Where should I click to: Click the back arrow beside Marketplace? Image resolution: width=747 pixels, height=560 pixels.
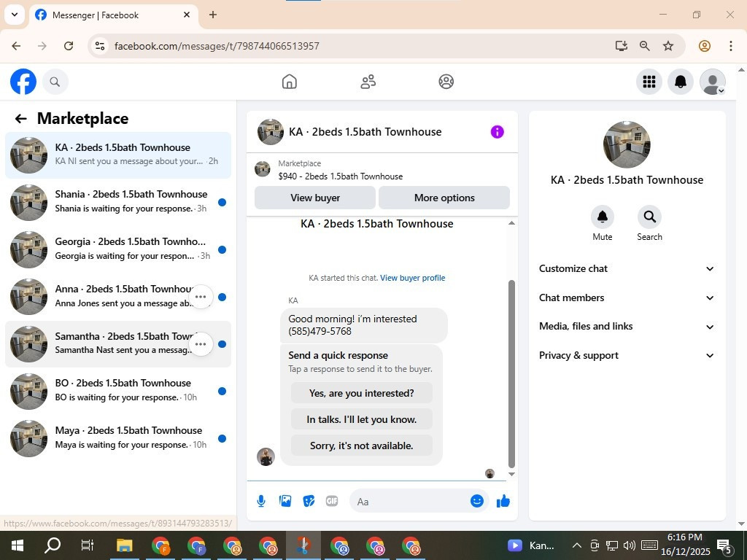click(20, 119)
